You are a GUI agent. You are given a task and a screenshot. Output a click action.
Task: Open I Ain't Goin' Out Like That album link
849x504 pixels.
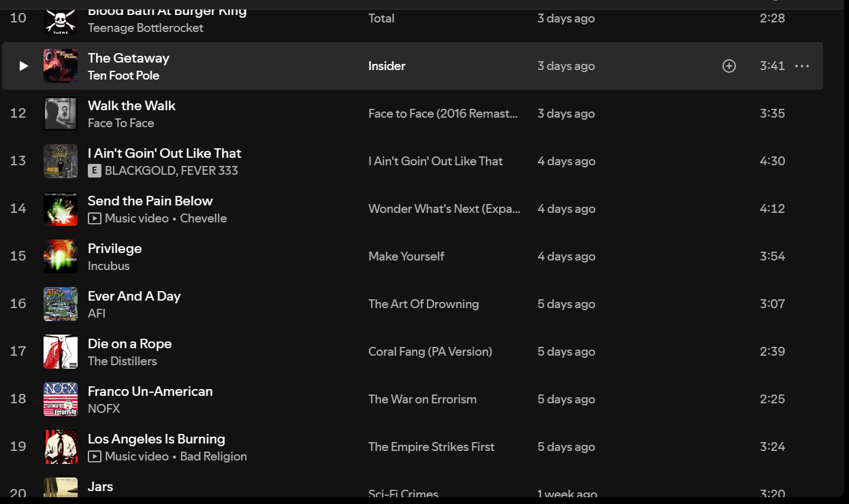coord(435,161)
